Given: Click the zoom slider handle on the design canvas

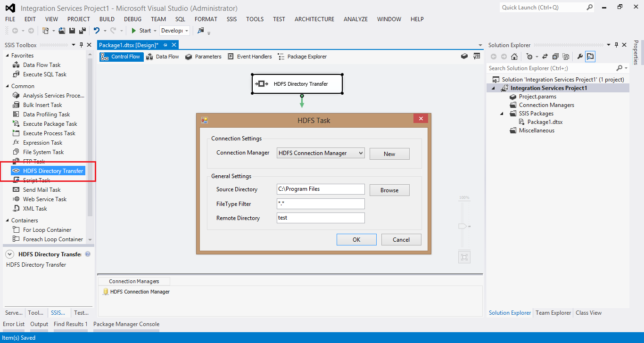Looking at the screenshot, I should point(463,226).
